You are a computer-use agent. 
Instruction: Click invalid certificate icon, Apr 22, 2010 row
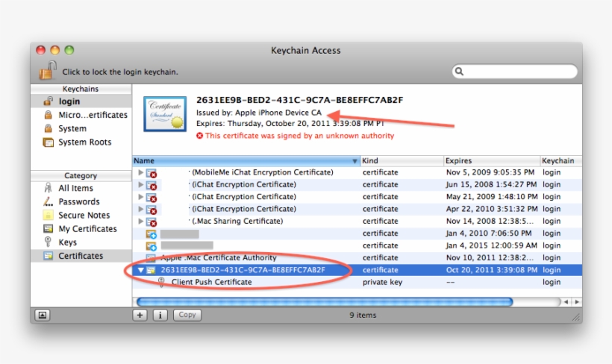(x=152, y=210)
